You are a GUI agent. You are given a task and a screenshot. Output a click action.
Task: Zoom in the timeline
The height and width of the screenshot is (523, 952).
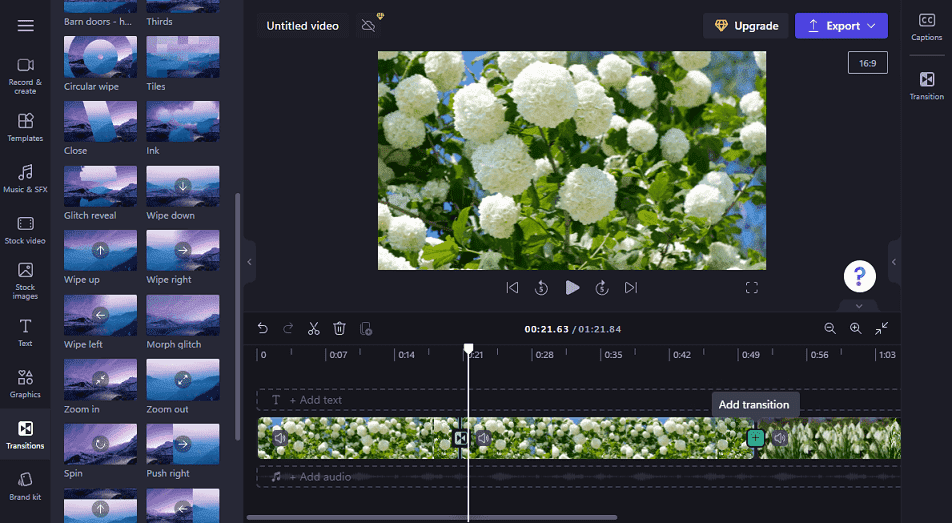pyautogui.click(x=855, y=329)
